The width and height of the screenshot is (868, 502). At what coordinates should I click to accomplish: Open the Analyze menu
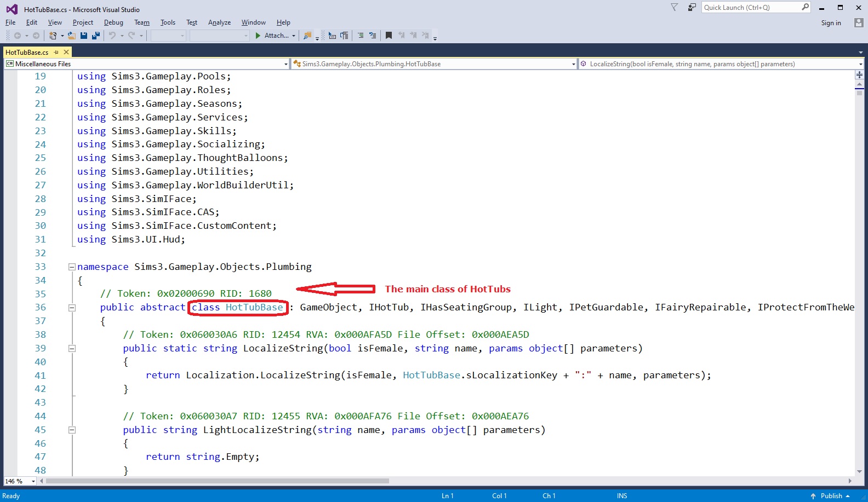click(x=219, y=22)
